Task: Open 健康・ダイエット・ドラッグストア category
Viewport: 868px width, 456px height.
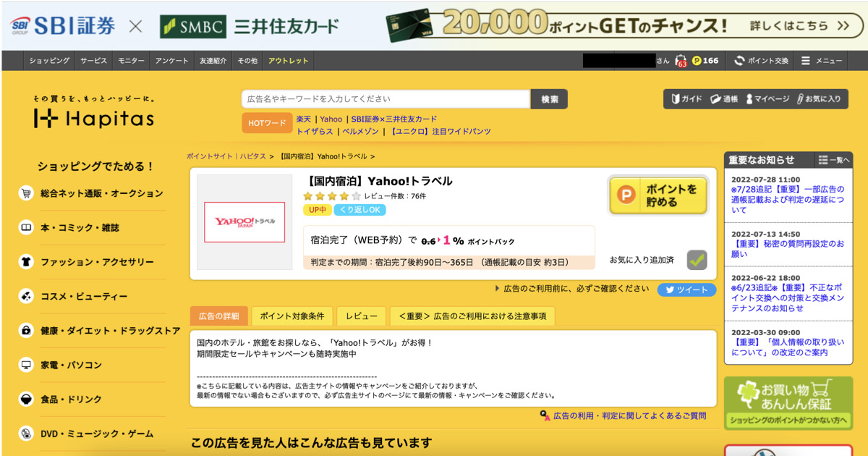Action: coord(100,331)
